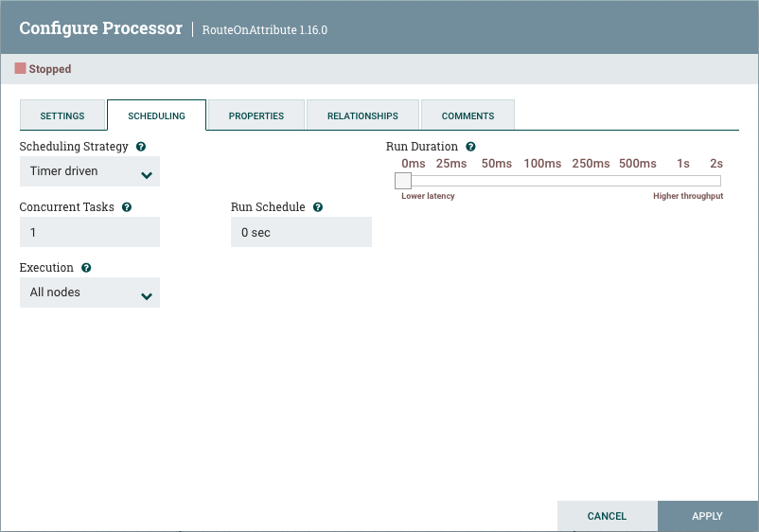The height and width of the screenshot is (532, 759).
Task: Expand the Execution All nodes dropdown
Action: tap(90, 293)
